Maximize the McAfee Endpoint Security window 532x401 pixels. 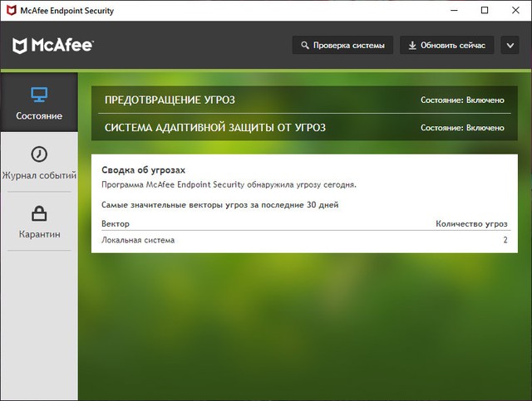(485, 11)
